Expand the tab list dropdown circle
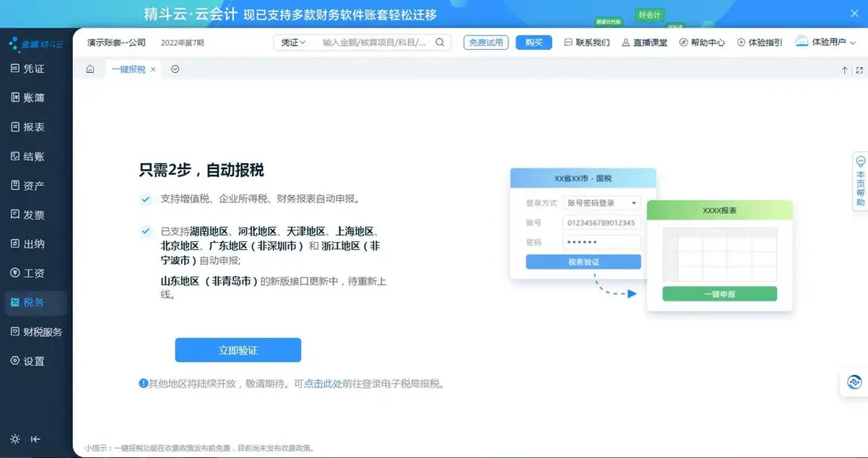 pyautogui.click(x=175, y=70)
